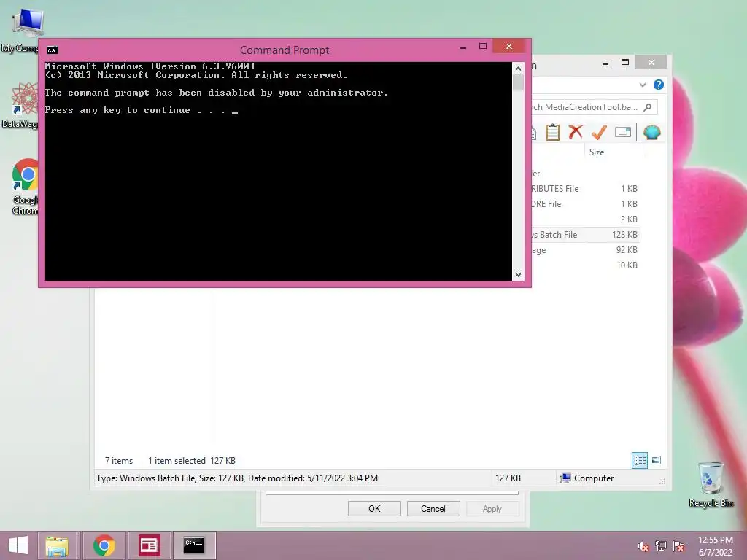The height and width of the screenshot is (560, 747).
Task: Click the muted volume tray icon
Action: [643, 546]
